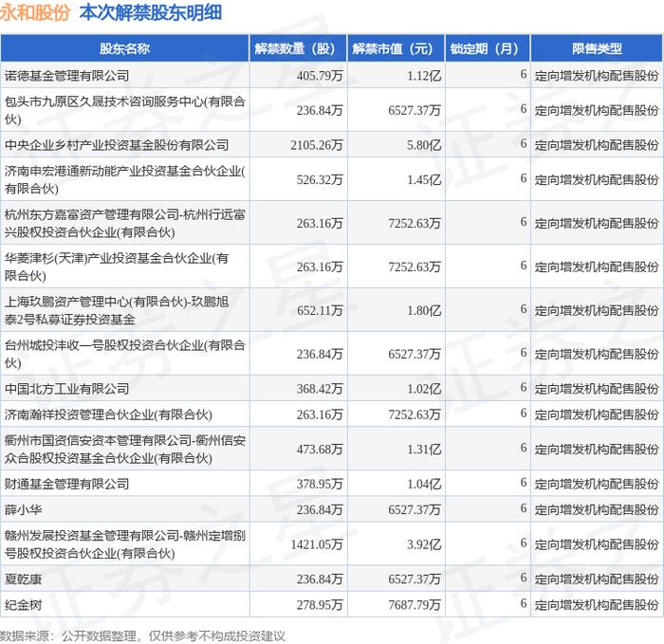This screenshot has width=664, height=644.
Task: Click the 本次解禁股东明细 heading
Action: pos(151,12)
